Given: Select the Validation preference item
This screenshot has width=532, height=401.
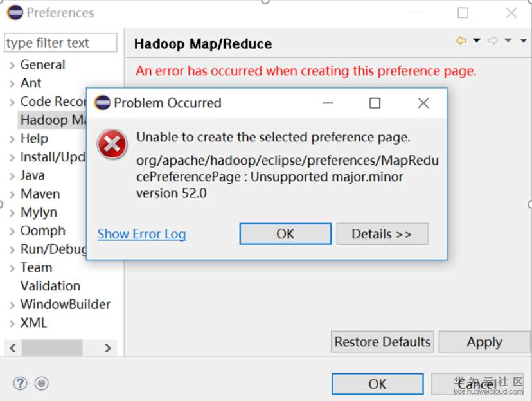Looking at the screenshot, I should pyautogui.click(x=50, y=286).
